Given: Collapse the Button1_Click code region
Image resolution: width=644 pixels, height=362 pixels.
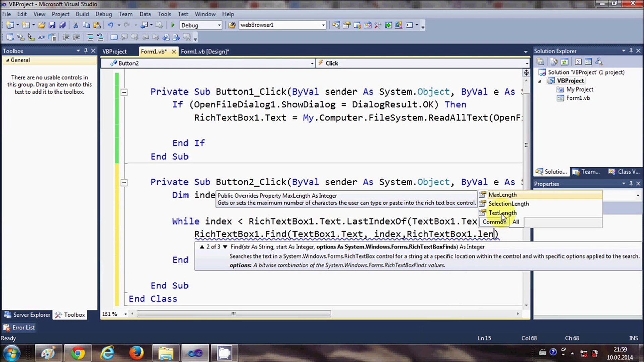Looking at the screenshot, I should [x=124, y=92].
